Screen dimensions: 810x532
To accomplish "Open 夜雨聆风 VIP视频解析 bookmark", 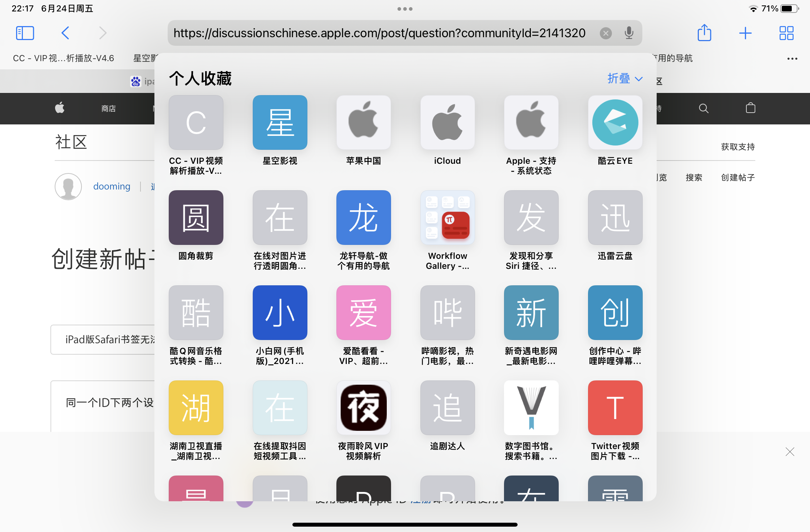I will pyautogui.click(x=364, y=408).
